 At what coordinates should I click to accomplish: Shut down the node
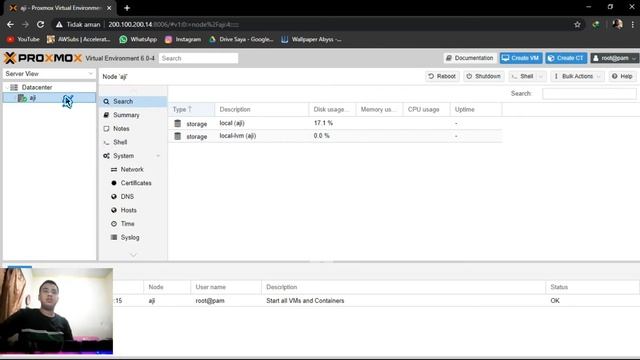(484, 76)
